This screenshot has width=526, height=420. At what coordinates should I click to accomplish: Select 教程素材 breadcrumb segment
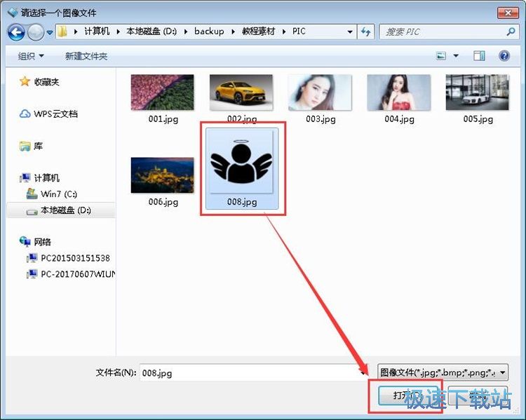click(x=258, y=32)
